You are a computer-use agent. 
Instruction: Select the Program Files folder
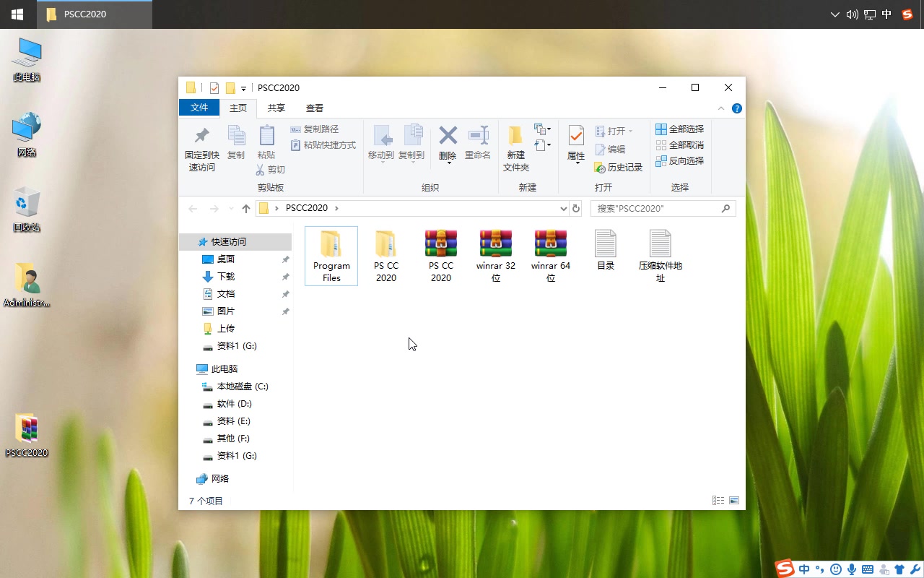tap(331, 256)
